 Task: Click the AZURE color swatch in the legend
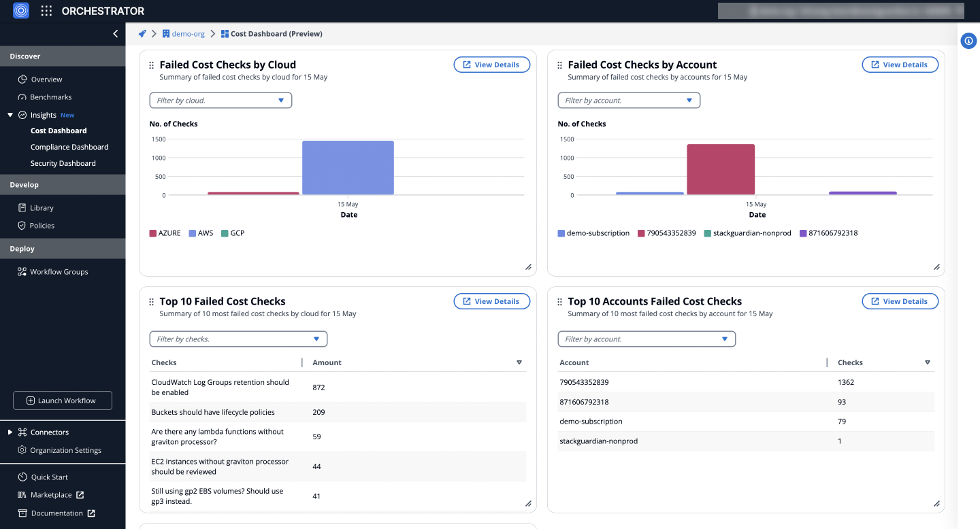coord(154,233)
